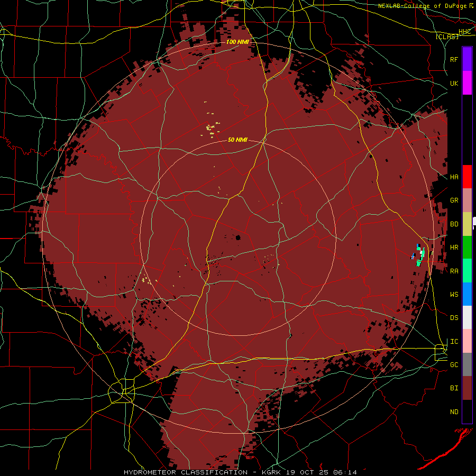Click the GR legend label
This screenshot has width=476, height=476.
pos(454,200)
